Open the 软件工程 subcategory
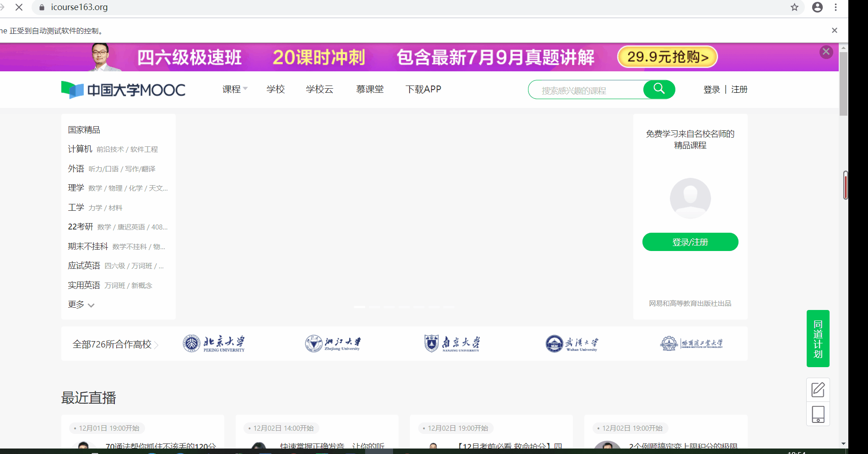This screenshot has width=868, height=454. click(144, 150)
